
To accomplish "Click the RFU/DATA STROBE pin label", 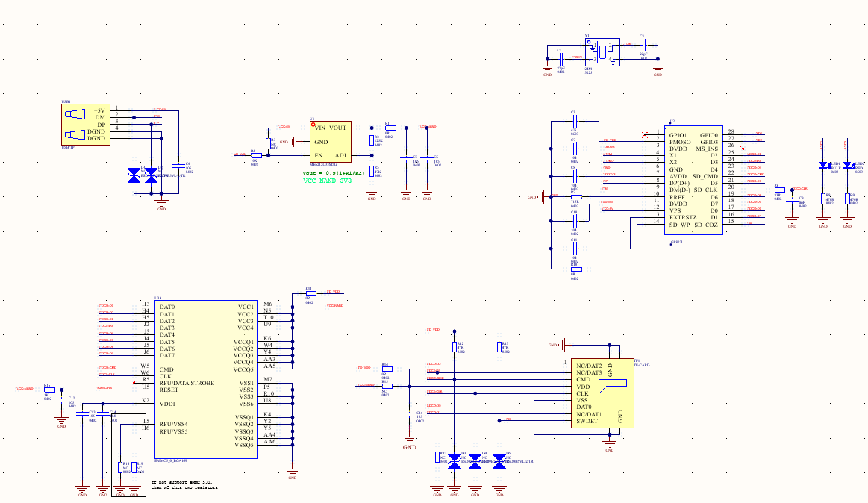I will click(187, 384).
